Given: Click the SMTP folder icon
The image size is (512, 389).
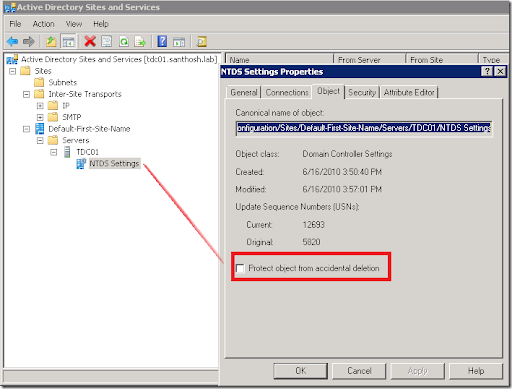Looking at the screenshot, I should click(x=53, y=117).
